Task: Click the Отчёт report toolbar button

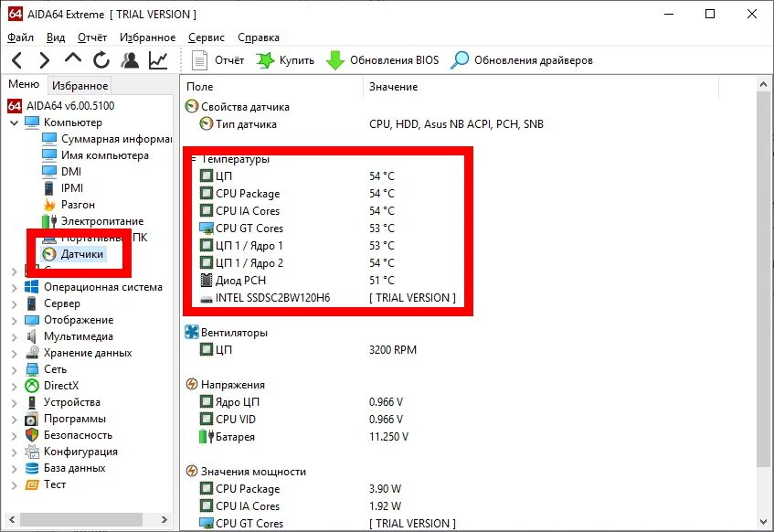Action: pos(217,60)
